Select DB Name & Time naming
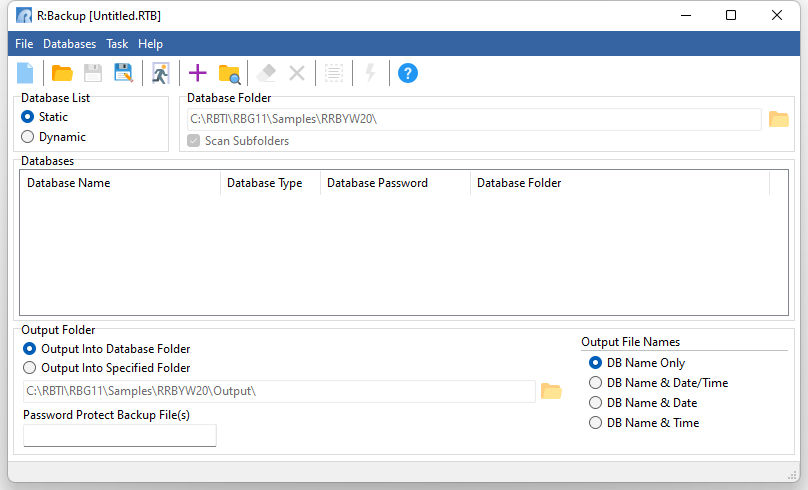Screen dimensions: 808x490 [x=644, y=423]
